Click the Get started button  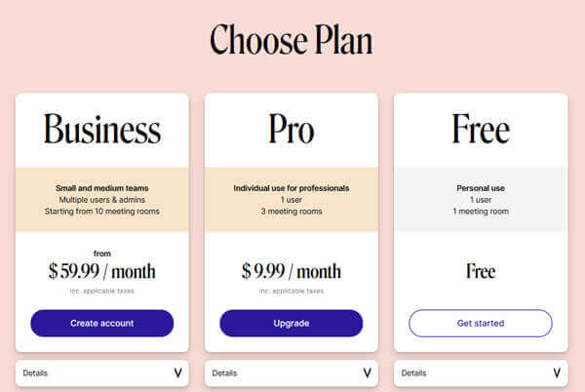(480, 323)
